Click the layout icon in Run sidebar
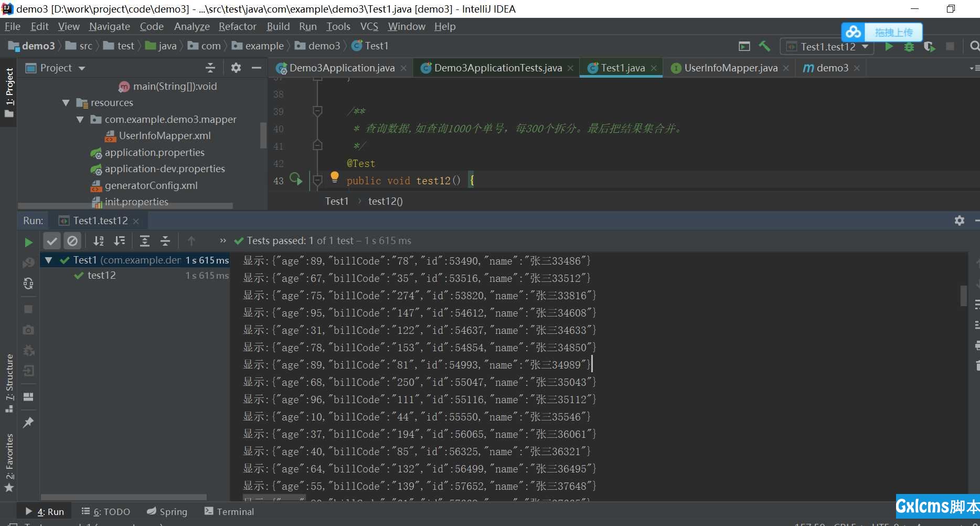This screenshot has height=526, width=980. (28, 397)
